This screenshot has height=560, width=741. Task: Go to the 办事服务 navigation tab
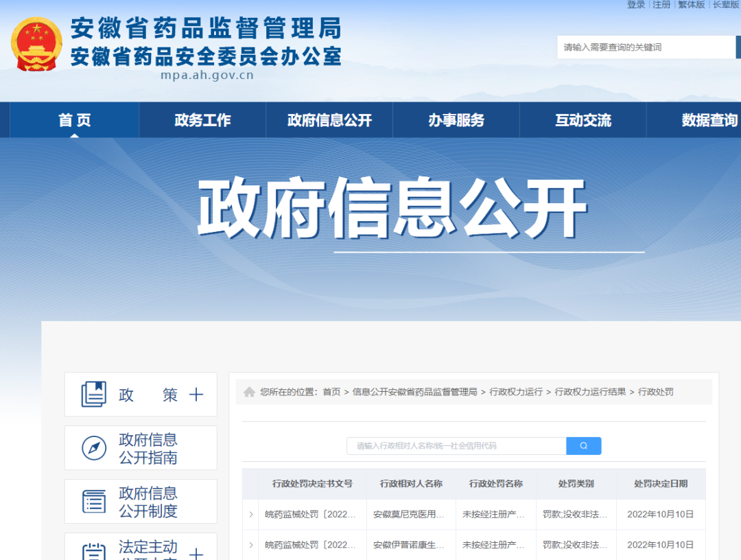click(456, 120)
